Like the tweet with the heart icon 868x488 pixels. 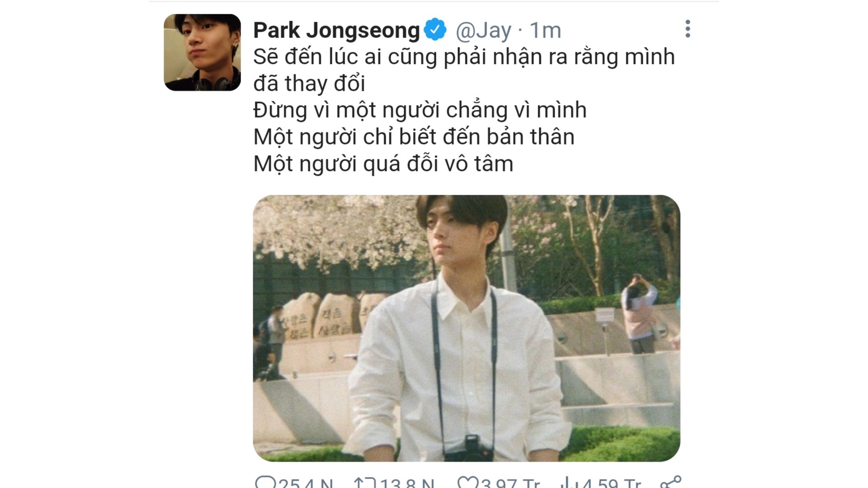[x=467, y=483]
